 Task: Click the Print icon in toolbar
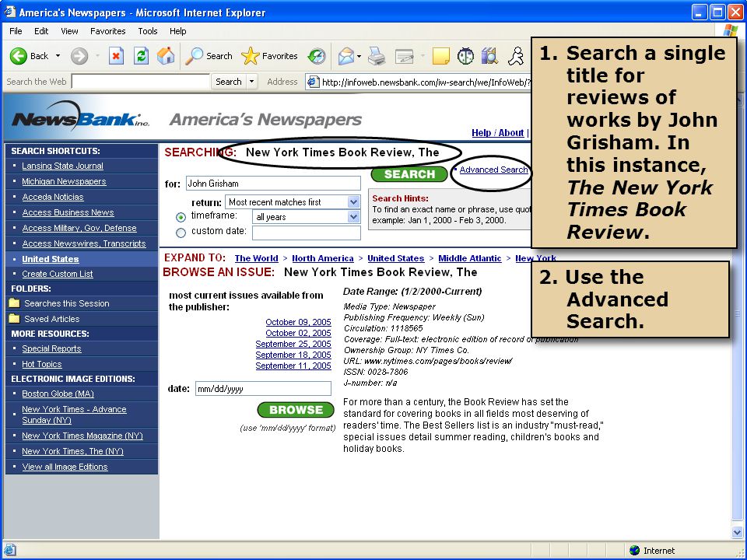pos(377,56)
